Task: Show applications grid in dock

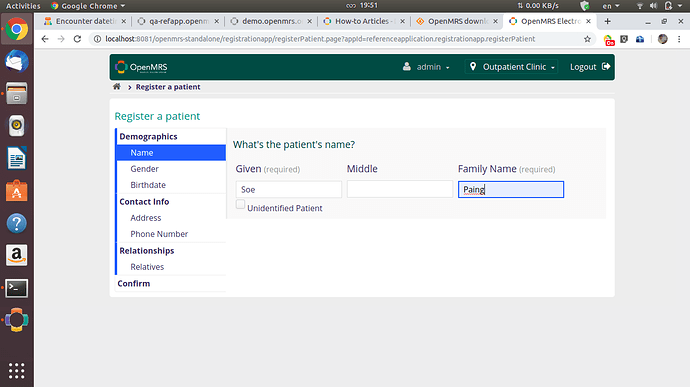Action: [17, 371]
